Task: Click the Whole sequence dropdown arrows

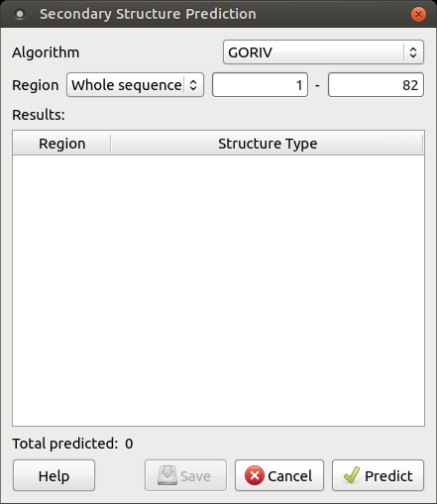Action: coord(193,85)
